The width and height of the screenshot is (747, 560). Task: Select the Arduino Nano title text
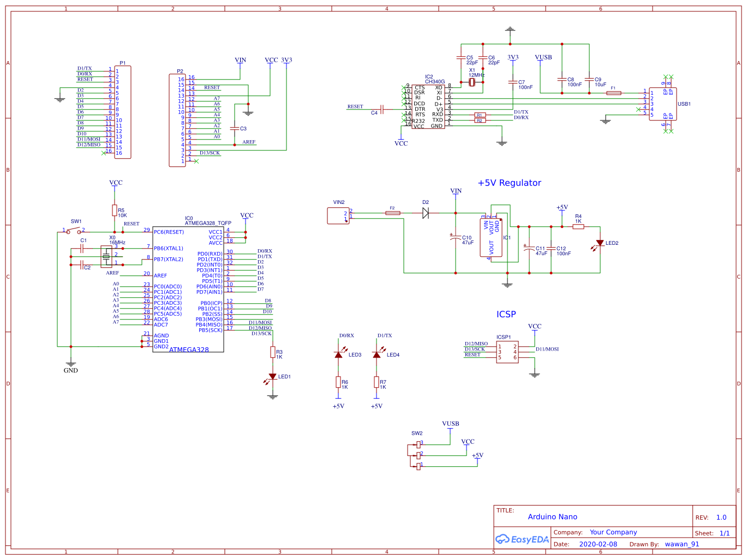pos(552,516)
